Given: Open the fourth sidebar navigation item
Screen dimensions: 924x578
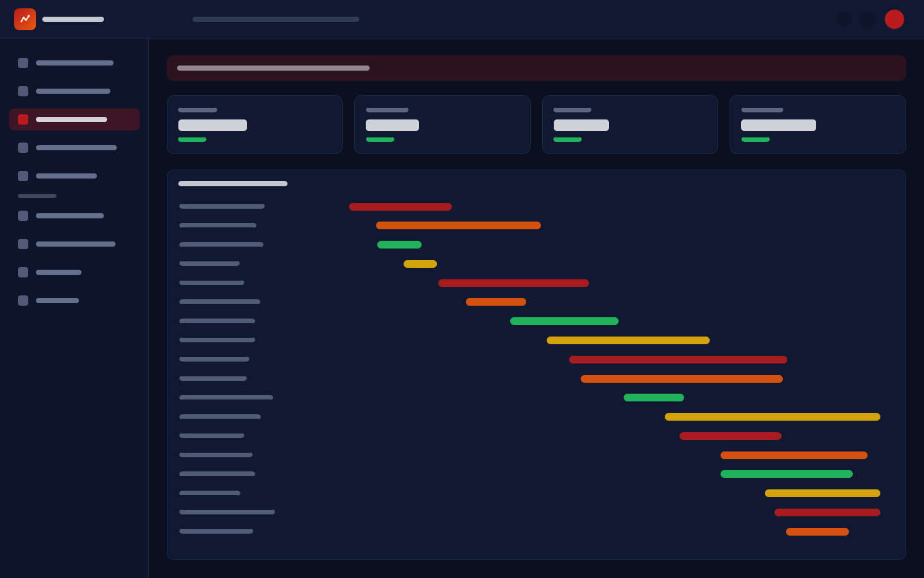Looking at the screenshot, I should click(x=74, y=148).
